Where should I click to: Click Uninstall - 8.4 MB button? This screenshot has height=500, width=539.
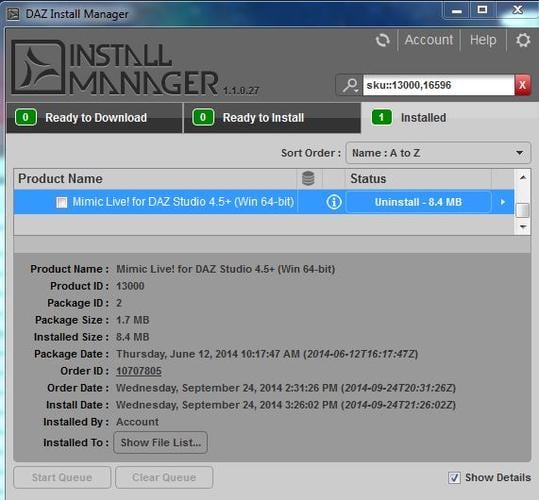tap(418, 202)
